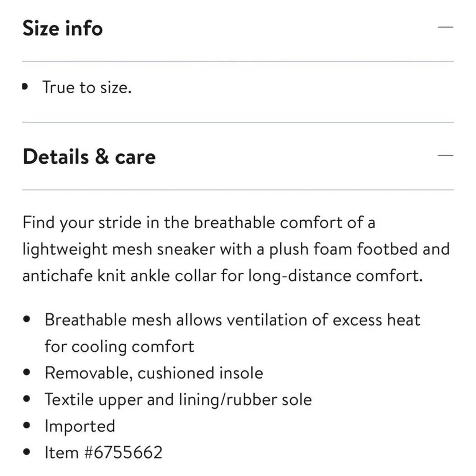The width and height of the screenshot is (476, 476).
Task: Click Removable, cushioned insole bullet
Action: (154, 373)
